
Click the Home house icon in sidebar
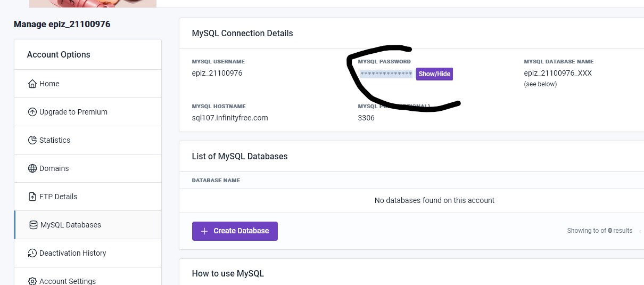(x=32, y=84)
